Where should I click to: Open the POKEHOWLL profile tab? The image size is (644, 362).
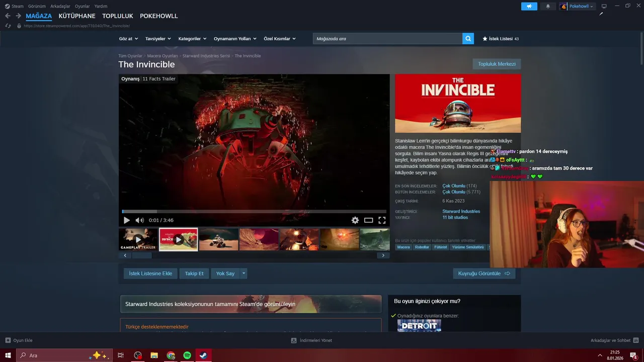click(159, 16)
